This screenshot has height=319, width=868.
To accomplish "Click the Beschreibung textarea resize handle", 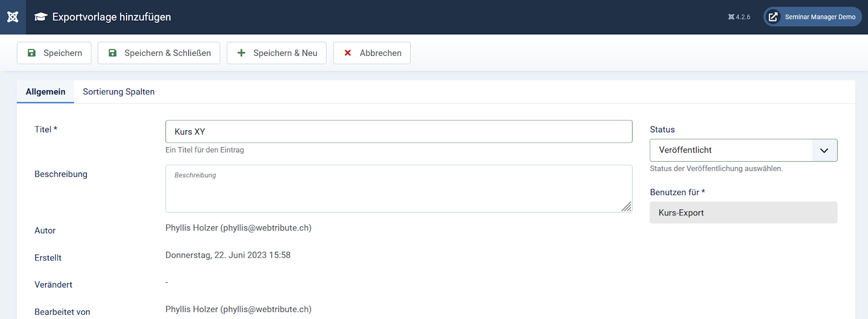I will (x=627, y=207).
